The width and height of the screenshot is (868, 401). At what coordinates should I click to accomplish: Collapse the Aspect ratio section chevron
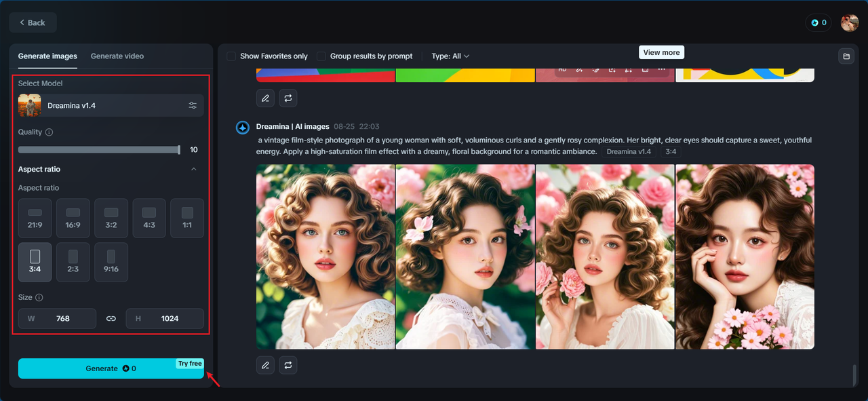click(x=194, y=169)
